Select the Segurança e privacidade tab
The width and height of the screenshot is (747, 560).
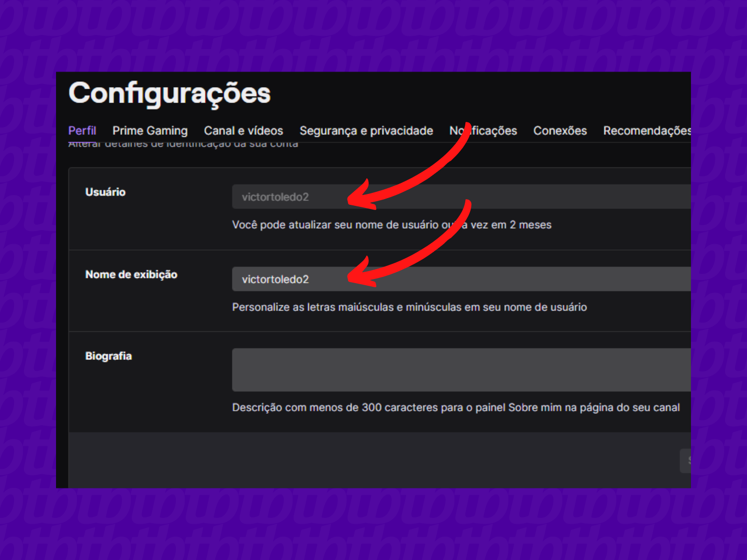pyautogui.click(x=366, y=131)
